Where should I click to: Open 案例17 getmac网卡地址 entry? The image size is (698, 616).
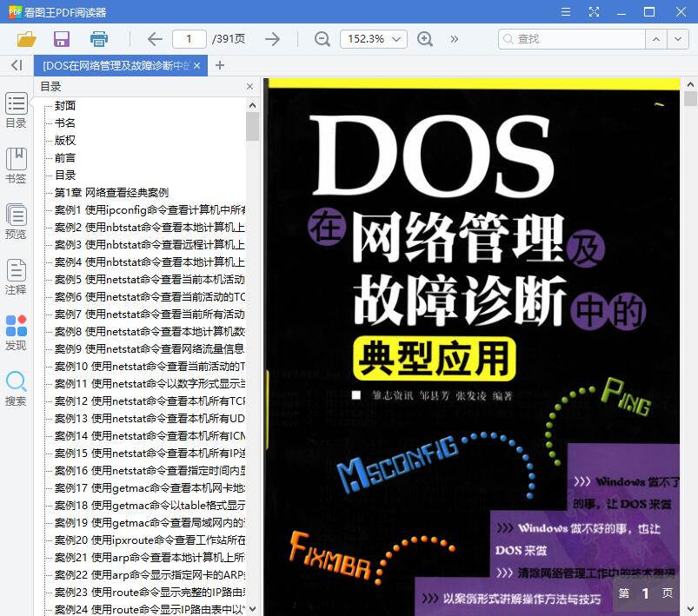pyautogui.click(x=150, y=488)
